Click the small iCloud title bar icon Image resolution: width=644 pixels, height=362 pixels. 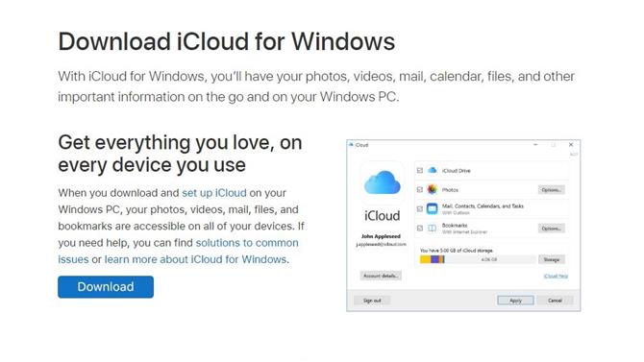pos(351,144)
